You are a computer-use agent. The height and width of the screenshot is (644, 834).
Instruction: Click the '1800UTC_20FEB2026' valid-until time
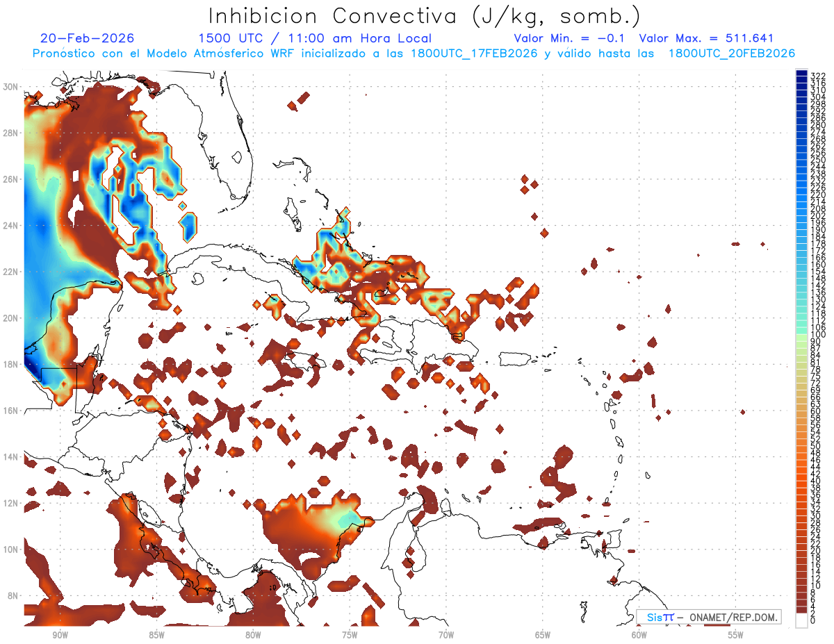[731, 53]
